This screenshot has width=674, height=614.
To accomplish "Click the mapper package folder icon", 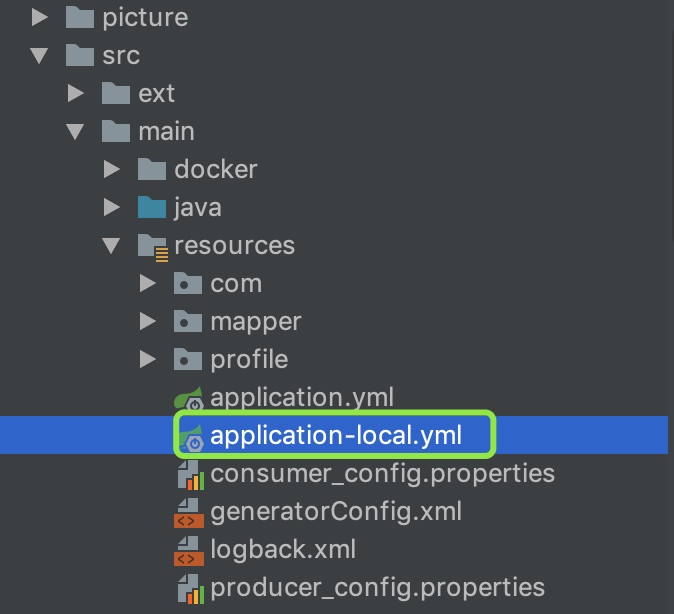I will (x=188, y=321).
